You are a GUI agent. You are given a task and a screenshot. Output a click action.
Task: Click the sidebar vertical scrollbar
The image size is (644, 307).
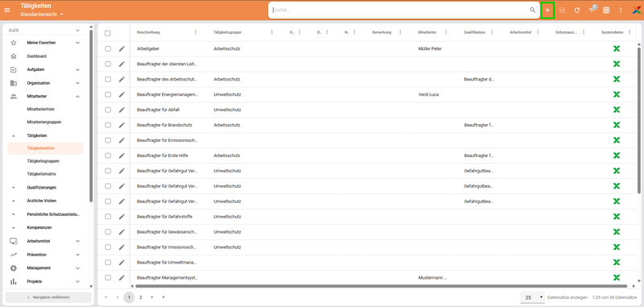pos(91,116)
